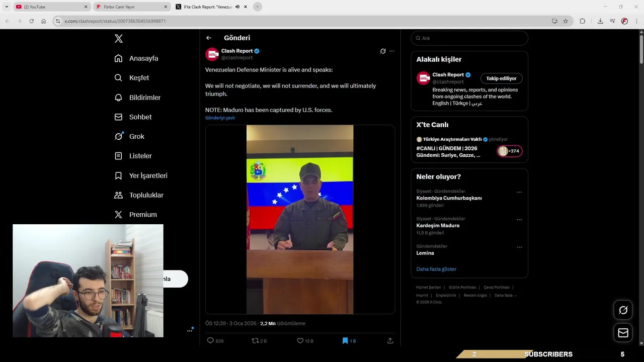
Task: Open Anasayfa home page
Action: [136, 58]
